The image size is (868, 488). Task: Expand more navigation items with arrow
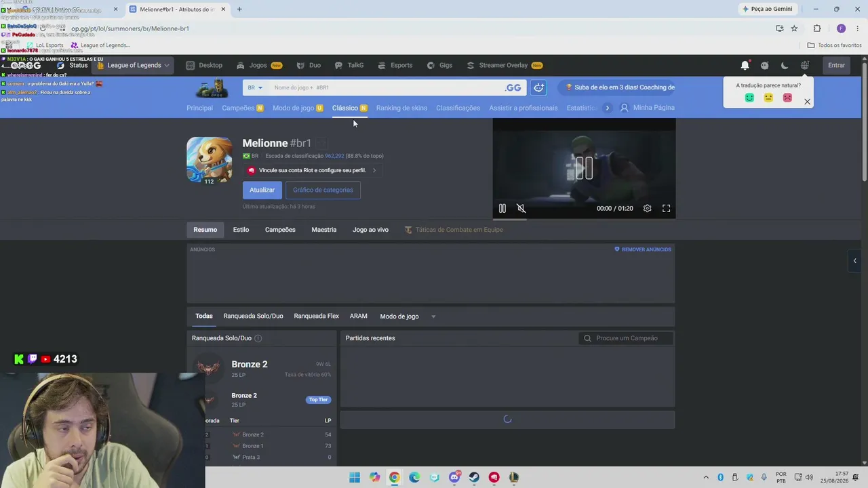(607, 108)
